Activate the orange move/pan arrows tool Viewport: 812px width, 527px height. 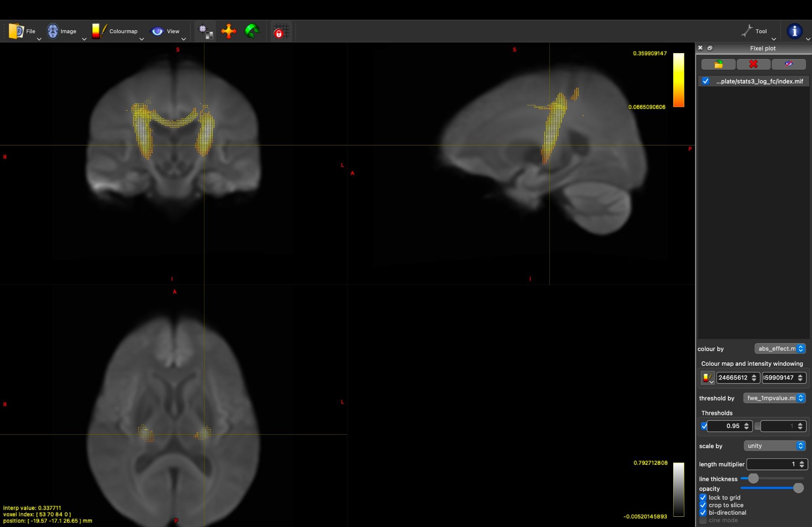(x=229, y=31)
